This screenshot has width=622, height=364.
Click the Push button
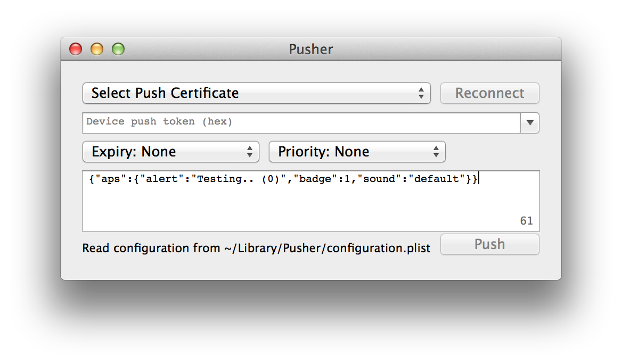point(489,244)
